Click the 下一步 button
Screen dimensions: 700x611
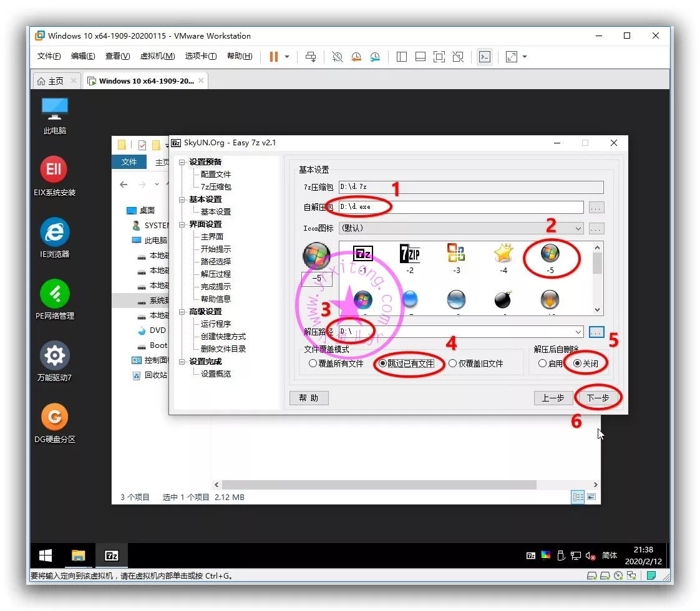[598, 398]
